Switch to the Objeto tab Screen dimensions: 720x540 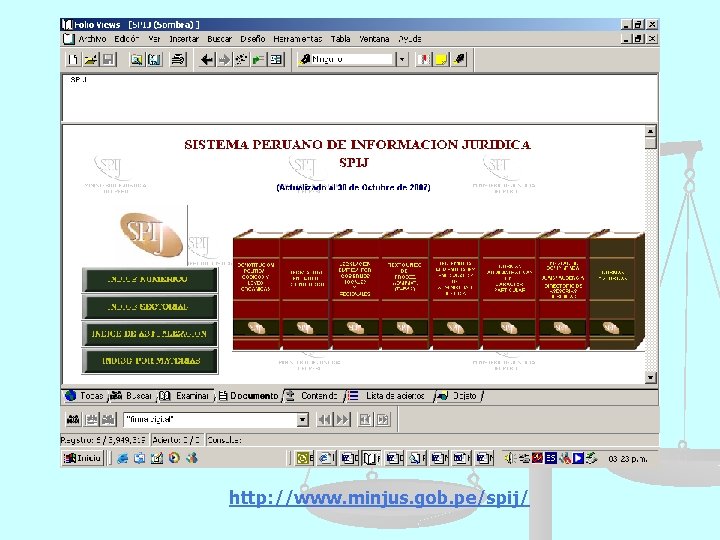(x=458, y=396)
